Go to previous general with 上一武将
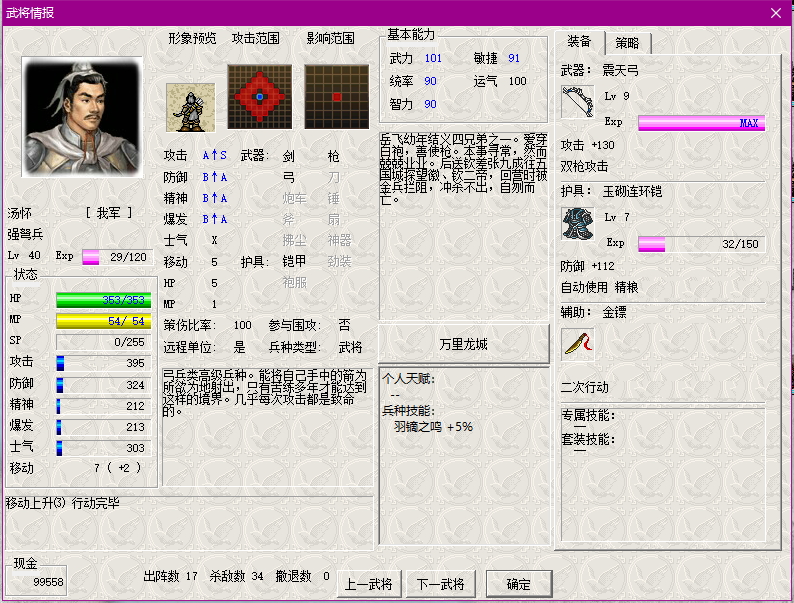794x603 pixels. pyautogui.click(x=368, y=584)
